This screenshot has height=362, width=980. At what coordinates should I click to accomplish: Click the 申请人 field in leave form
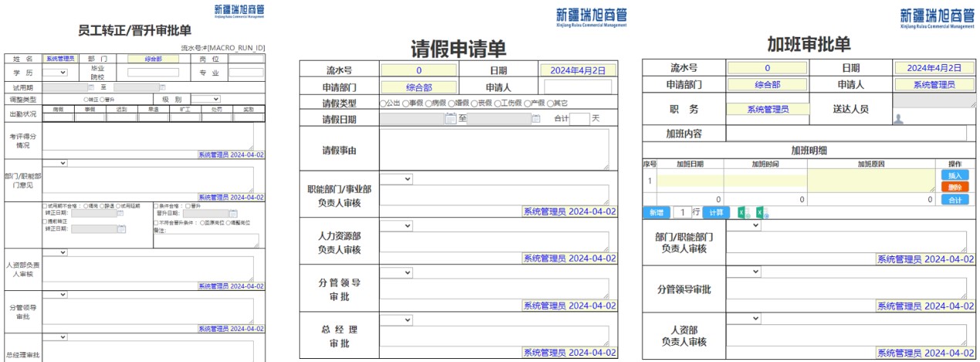(x=577, y=86)
